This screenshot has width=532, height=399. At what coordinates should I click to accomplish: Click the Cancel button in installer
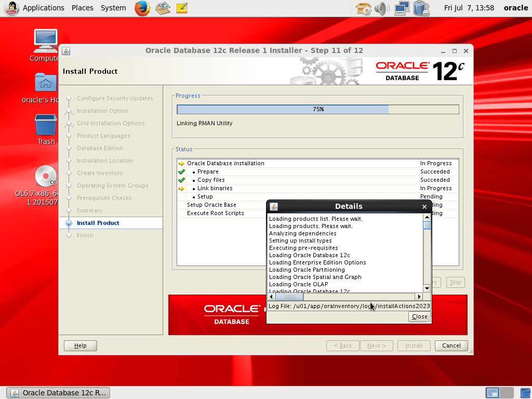[x=451, y=345]
